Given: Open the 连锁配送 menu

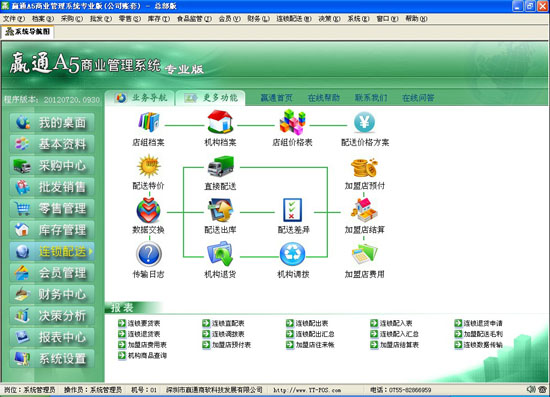Looking at the screenshot, I should (294, 19).
